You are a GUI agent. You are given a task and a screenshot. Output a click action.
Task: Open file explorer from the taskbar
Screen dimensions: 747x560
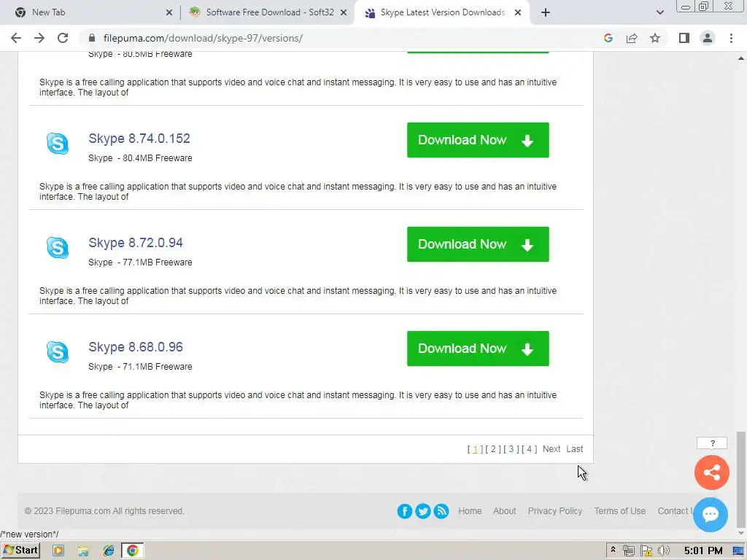83,551
